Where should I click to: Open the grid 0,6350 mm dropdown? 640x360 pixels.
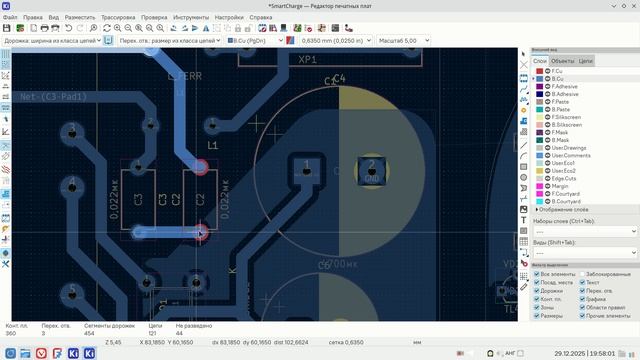[x=336, y=40]
